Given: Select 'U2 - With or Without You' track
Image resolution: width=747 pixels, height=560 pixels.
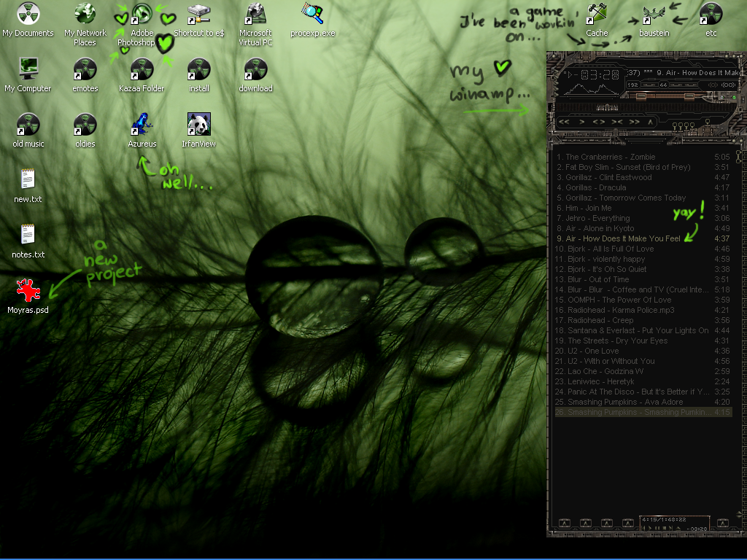Looking at the screenshot, I should click(x=643, y=361).
